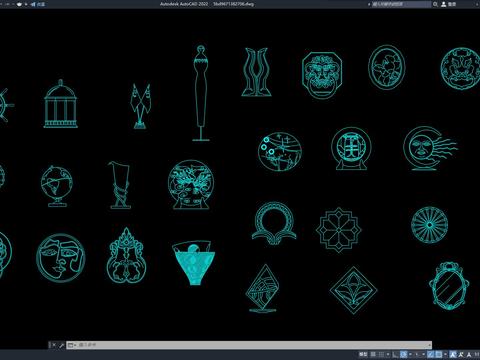
Task: Click the recent commands icon in command line
Action: (70, 345)
